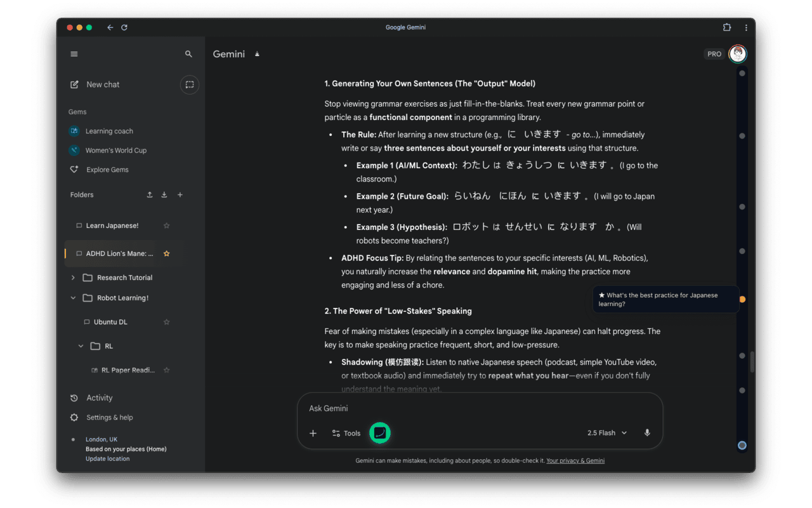
Task: Open Settings & help
Action: click(x=110, y=417)
